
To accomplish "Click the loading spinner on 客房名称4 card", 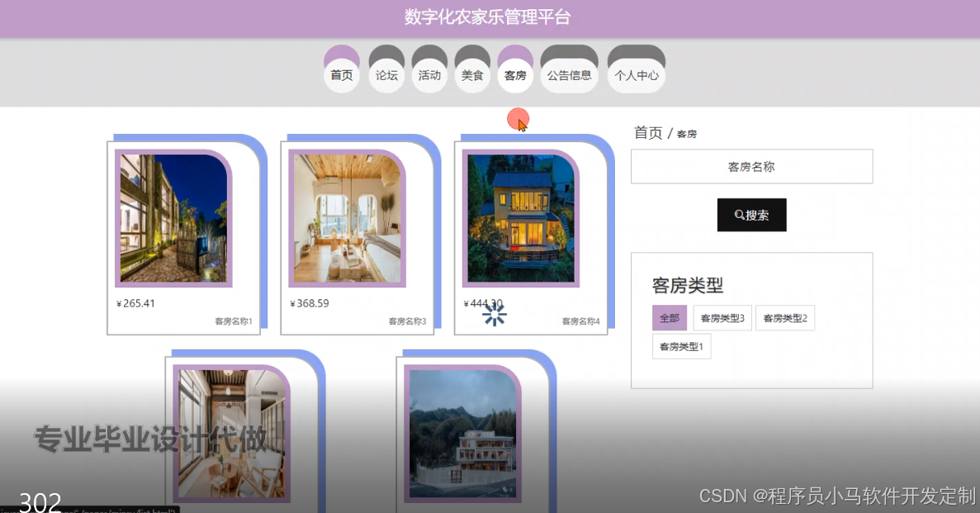I will pos(494,314).
